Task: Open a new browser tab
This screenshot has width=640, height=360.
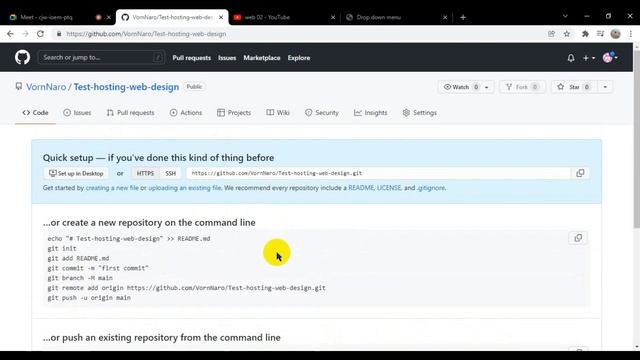Action: [x=463, y=17]
